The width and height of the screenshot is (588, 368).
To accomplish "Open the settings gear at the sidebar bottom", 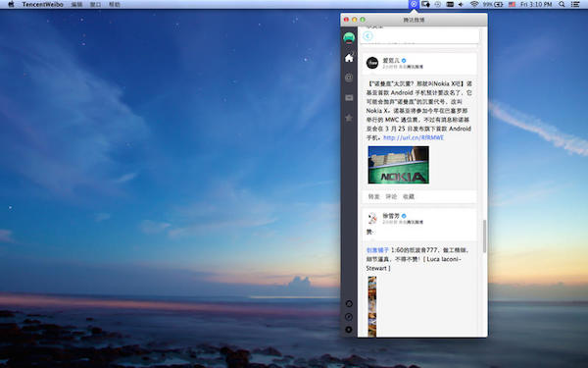I will click(349, 330).
